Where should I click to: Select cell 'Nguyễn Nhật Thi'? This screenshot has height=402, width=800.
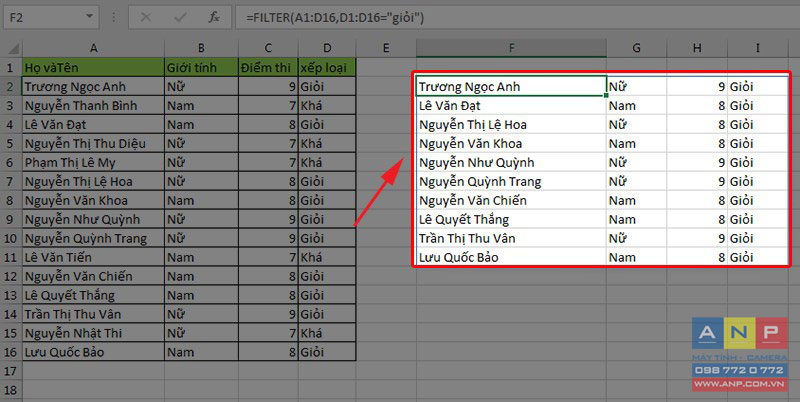point(93,333)
